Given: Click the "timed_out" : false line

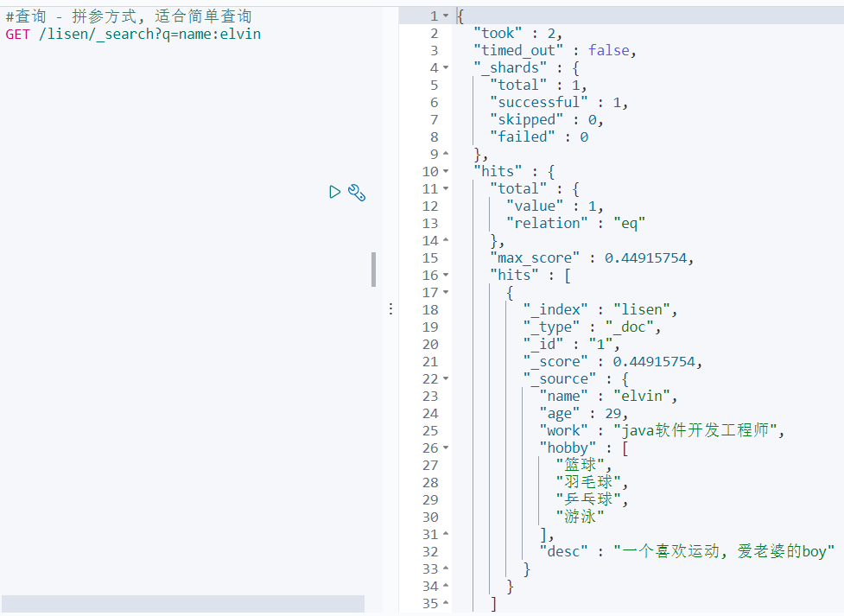Looking at the screenshot, I should (555, 51).
